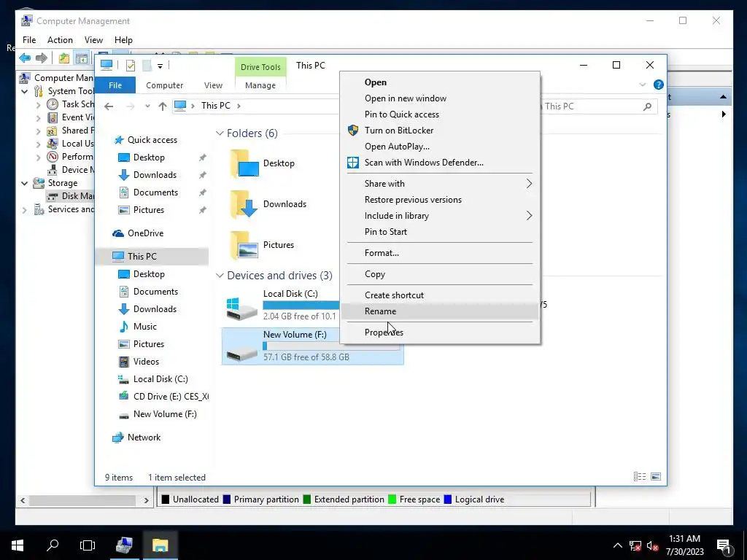
Task: Click the search magnifier in Explorer
Action: click(x=647, y=106)
